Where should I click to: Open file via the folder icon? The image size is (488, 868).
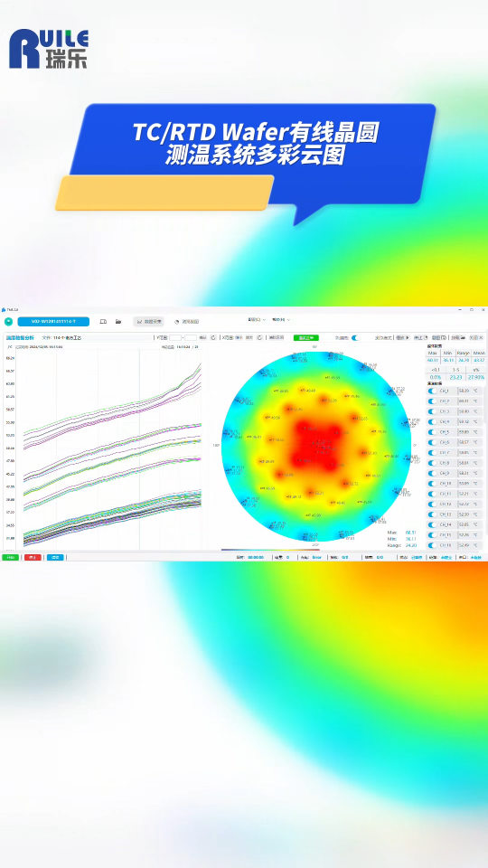pos(117,322)
